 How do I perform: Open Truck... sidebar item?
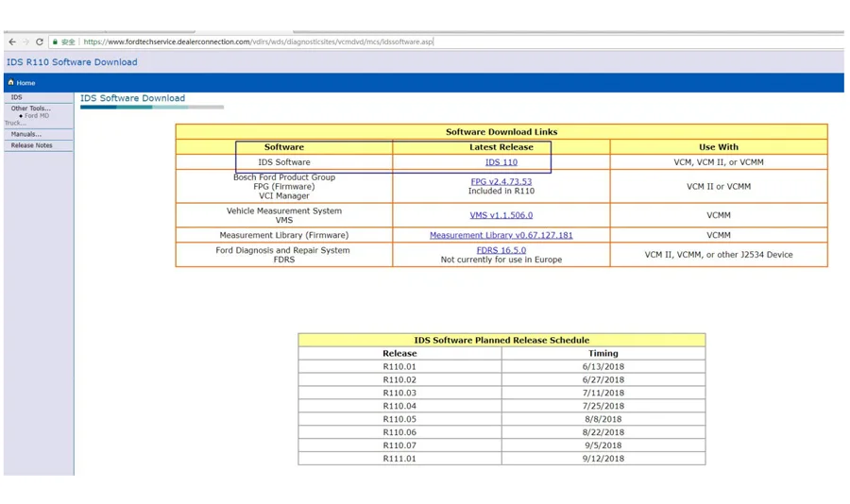(x=15, y=123)
